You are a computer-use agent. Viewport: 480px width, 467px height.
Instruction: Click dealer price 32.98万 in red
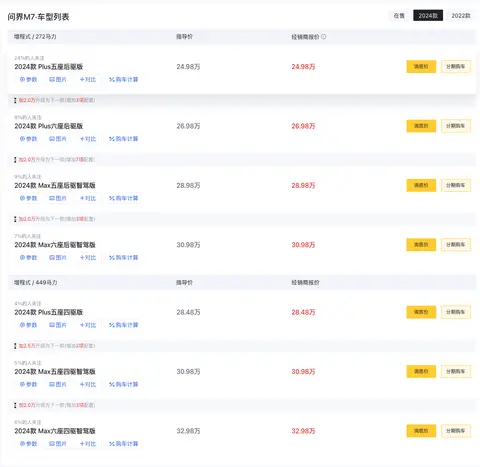303,431
